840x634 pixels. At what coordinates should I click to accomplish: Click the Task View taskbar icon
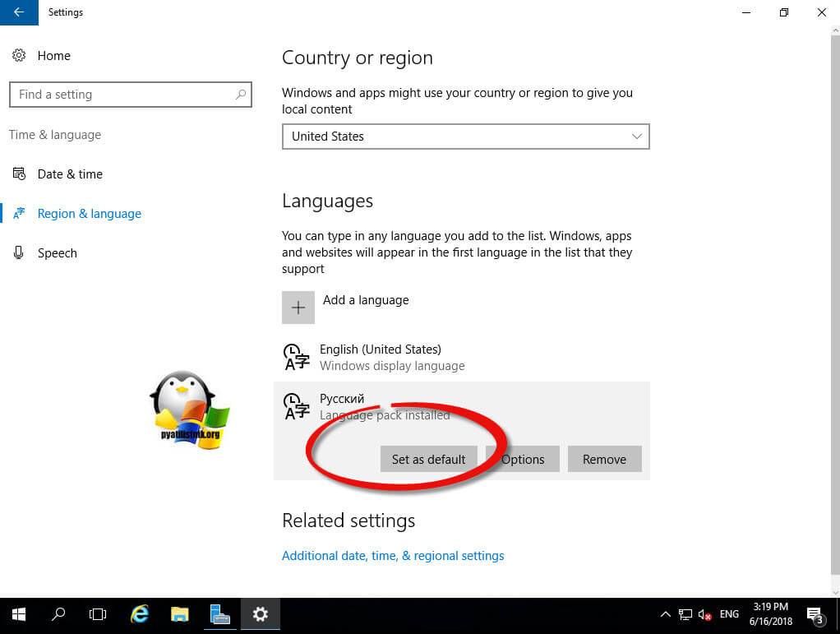pos(98,614)
